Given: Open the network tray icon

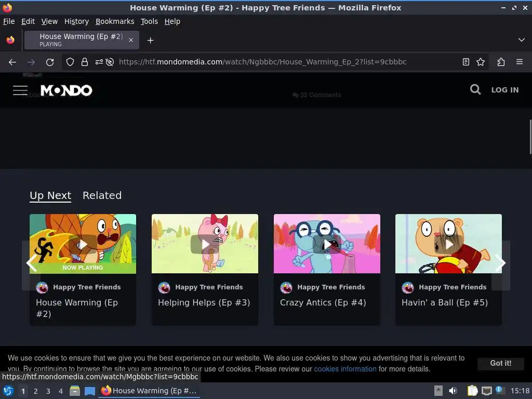Looking at the screenshot, I should point(486,391).
